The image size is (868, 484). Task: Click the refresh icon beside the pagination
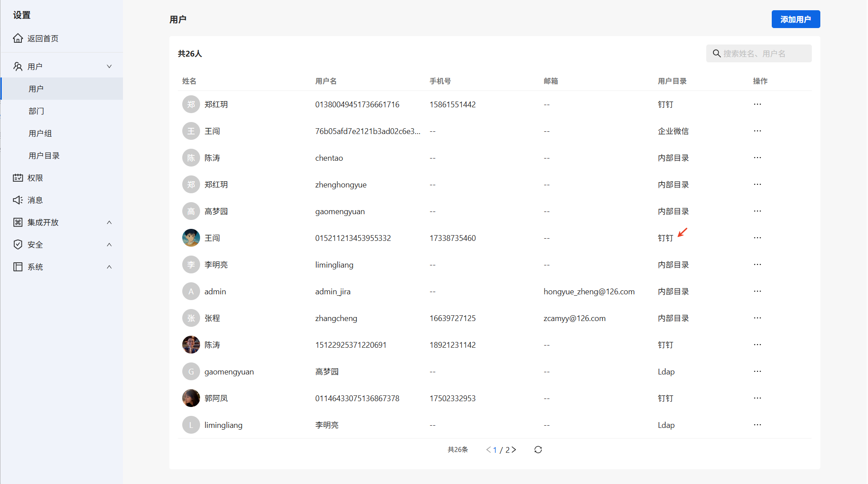[538, 450]
